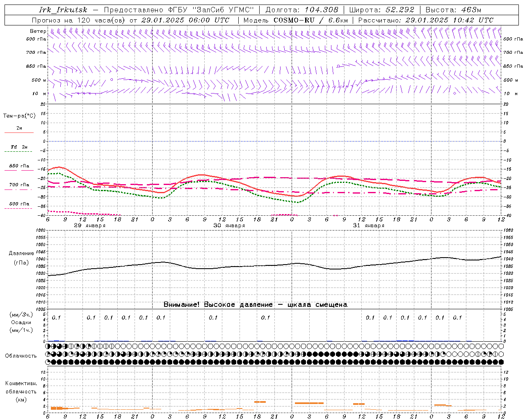
Task: Select the "Осадки" precipitation label
Action: coord(21,322)
